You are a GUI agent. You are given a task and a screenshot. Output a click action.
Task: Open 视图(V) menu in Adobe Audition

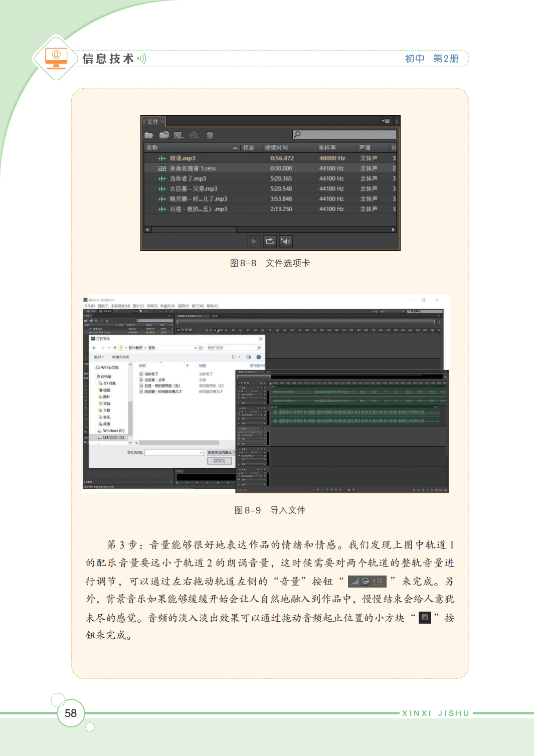(x=183, y=306)
